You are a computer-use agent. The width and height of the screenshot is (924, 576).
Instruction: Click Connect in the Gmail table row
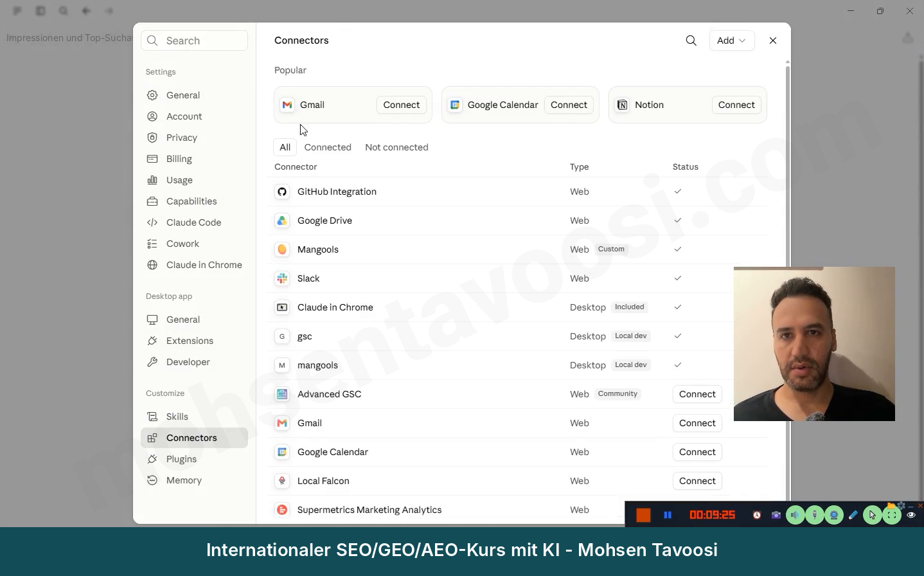click(x=697, y=423)
